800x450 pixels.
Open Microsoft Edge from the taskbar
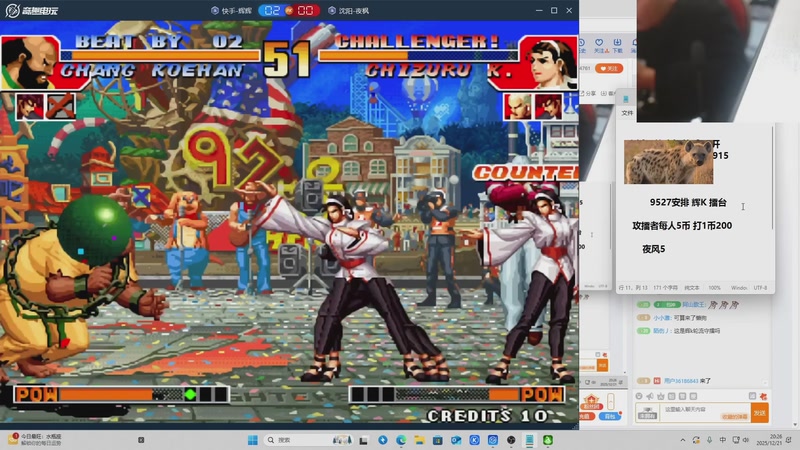[x=401, y=440]
